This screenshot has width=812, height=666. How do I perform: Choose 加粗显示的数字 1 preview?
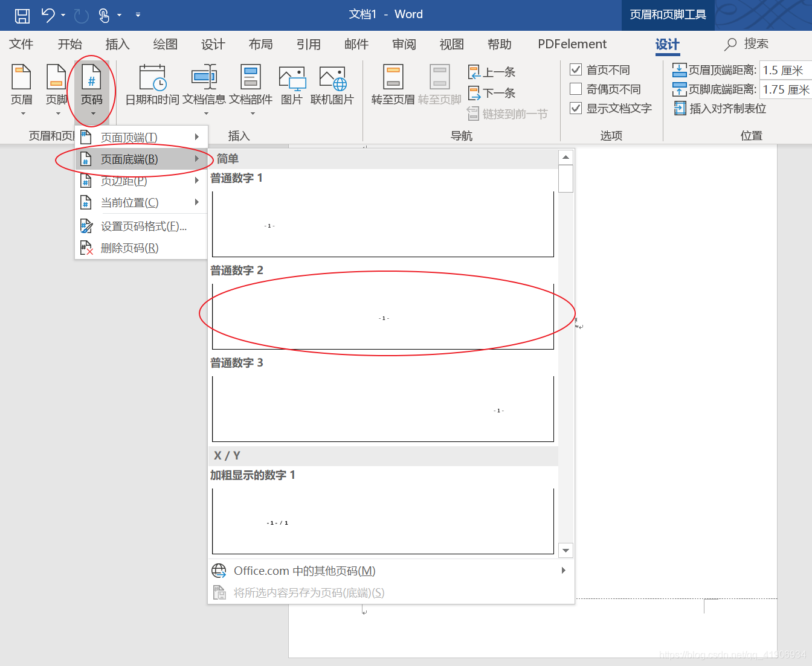(x=383, y=521)
